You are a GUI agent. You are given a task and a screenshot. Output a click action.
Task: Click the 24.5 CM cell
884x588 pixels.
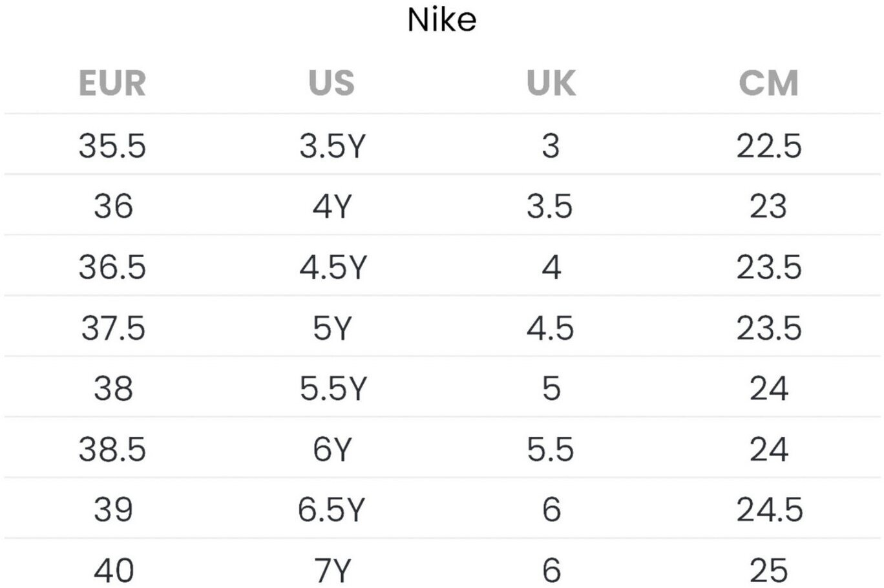(x=769, y=510)
